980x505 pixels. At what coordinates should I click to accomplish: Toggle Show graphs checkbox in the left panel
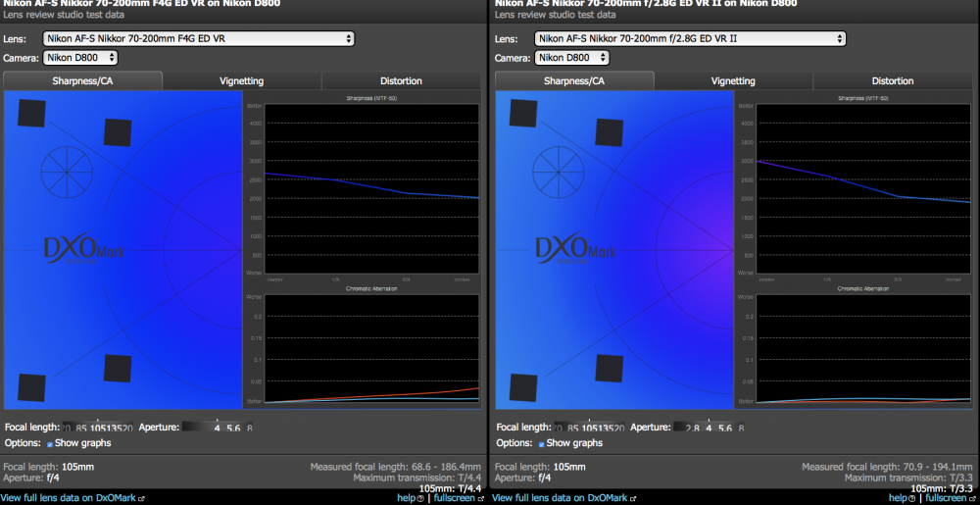coord(50,444)
